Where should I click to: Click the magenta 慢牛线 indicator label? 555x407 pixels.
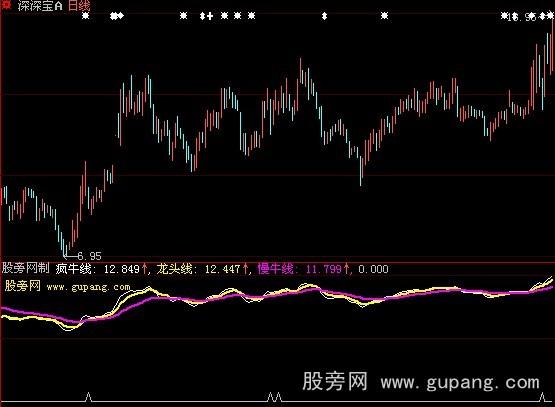(277, 269)
